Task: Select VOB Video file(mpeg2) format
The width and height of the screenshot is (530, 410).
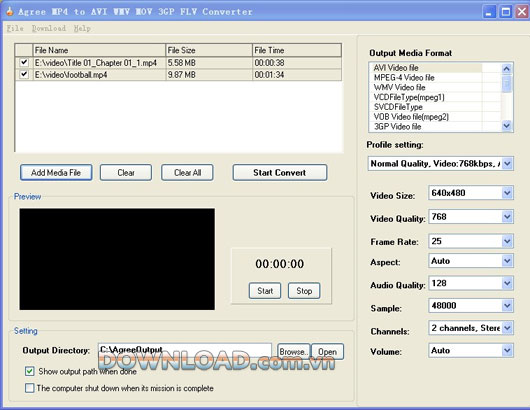Action: (x=425, y=117)
